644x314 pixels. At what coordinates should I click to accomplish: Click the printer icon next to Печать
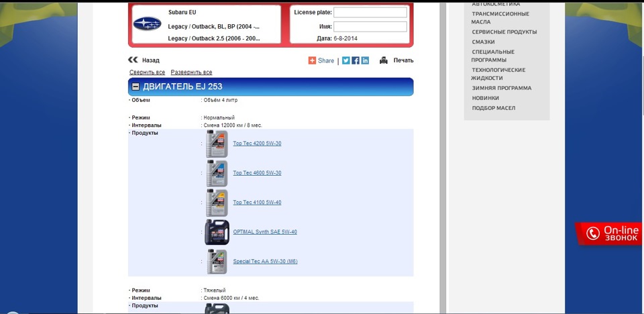tap(384, 60)
